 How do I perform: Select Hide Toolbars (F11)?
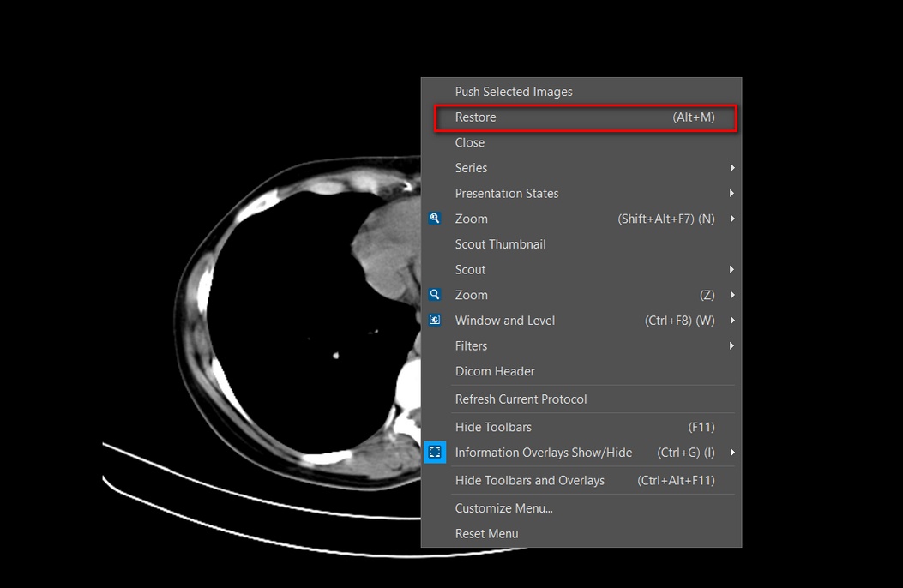(x=493, y=427)
